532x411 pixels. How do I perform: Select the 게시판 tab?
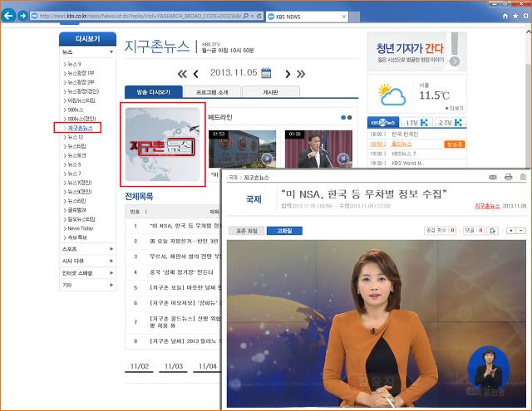(x=270, y=92)
